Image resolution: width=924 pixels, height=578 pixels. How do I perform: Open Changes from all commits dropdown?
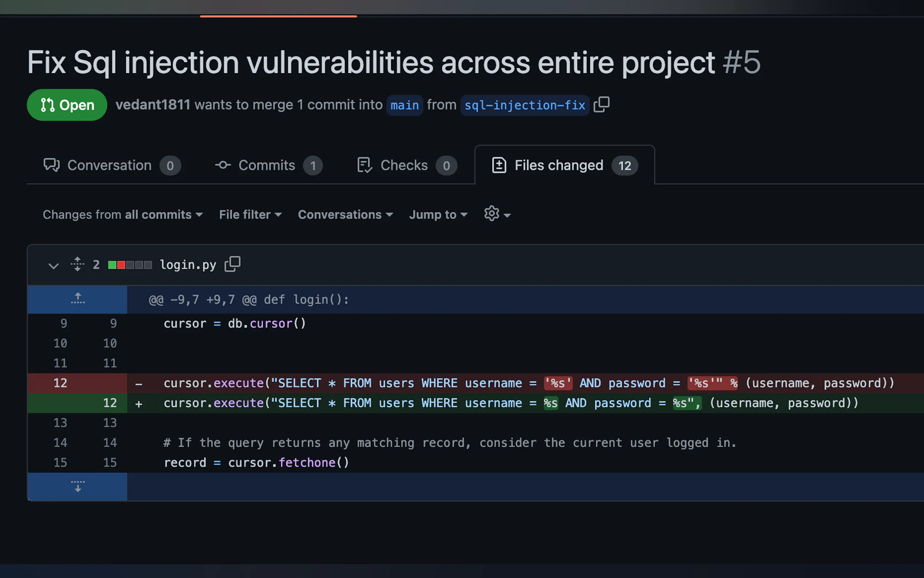tap(123, 214)
